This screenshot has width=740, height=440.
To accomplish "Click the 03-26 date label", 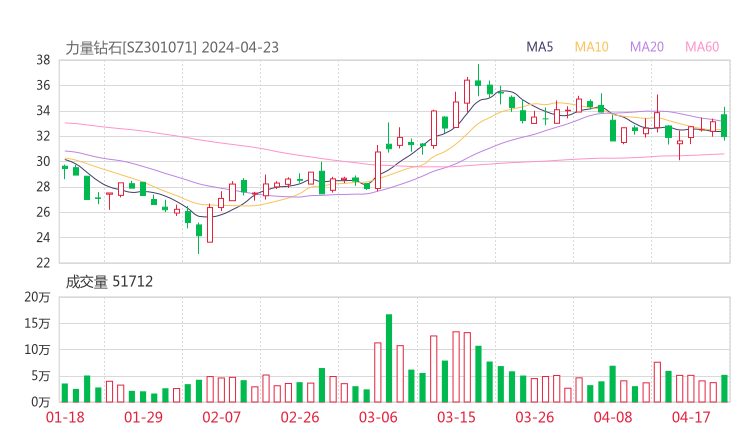I will click(534, 417).
